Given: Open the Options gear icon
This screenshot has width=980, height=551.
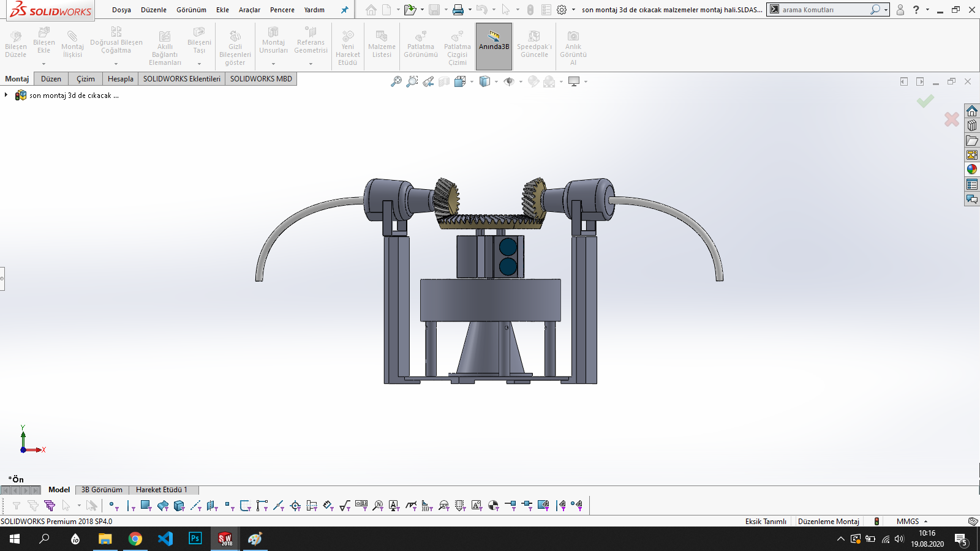Looking at the screenshot, I should click(562, 10).
